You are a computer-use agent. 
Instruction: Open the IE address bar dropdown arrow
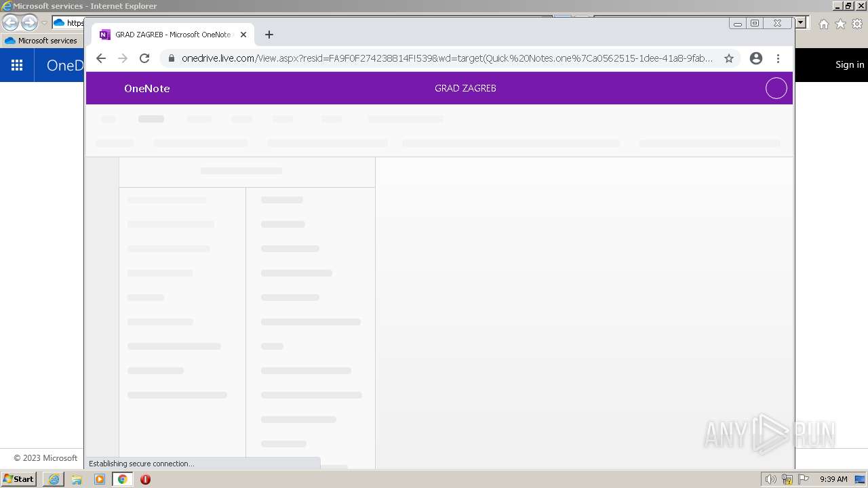800,23
